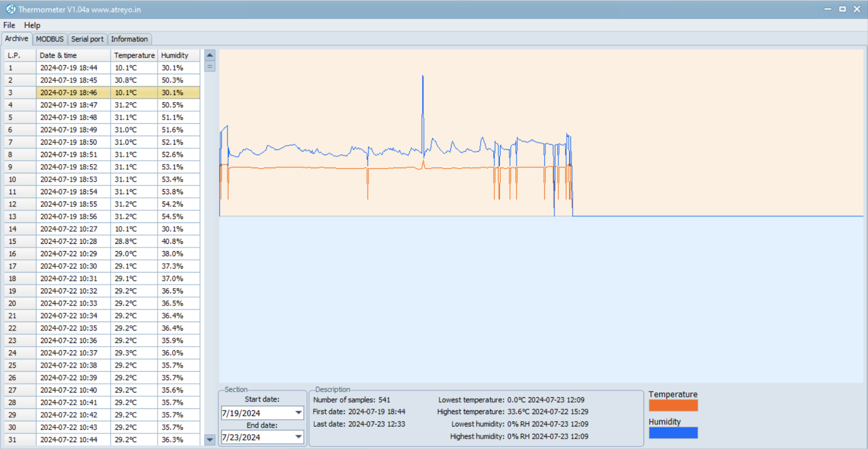The width and height of the screenshot is (868, 449).
Task: Open the Start date dropdown arrow
Action: (x=298, y=413)
